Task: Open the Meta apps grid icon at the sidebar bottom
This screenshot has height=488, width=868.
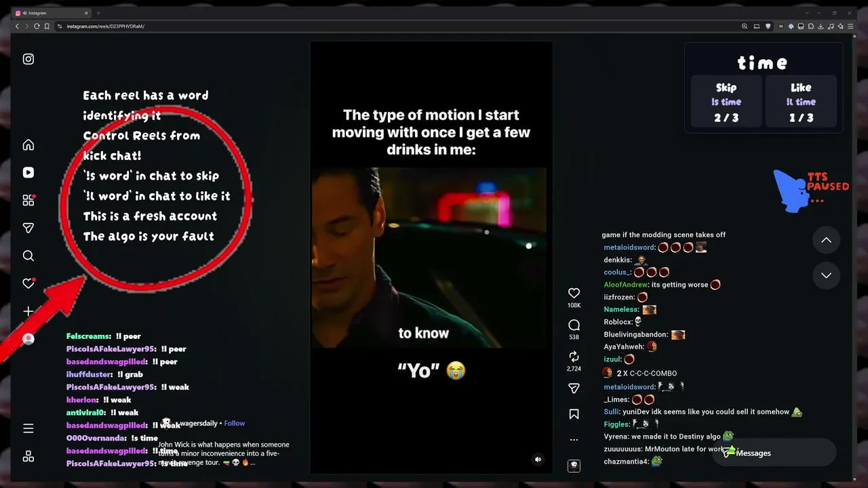Action: click(28, 456)
